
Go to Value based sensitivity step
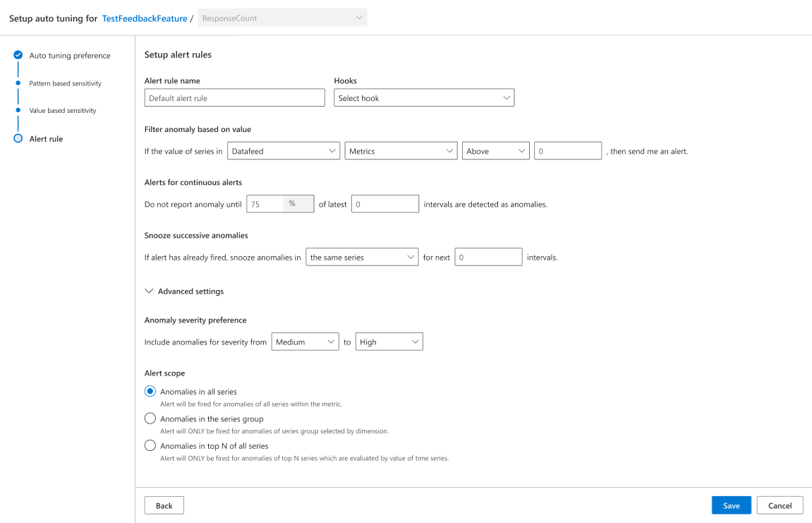pyautogui.click(x=63, y=111)
